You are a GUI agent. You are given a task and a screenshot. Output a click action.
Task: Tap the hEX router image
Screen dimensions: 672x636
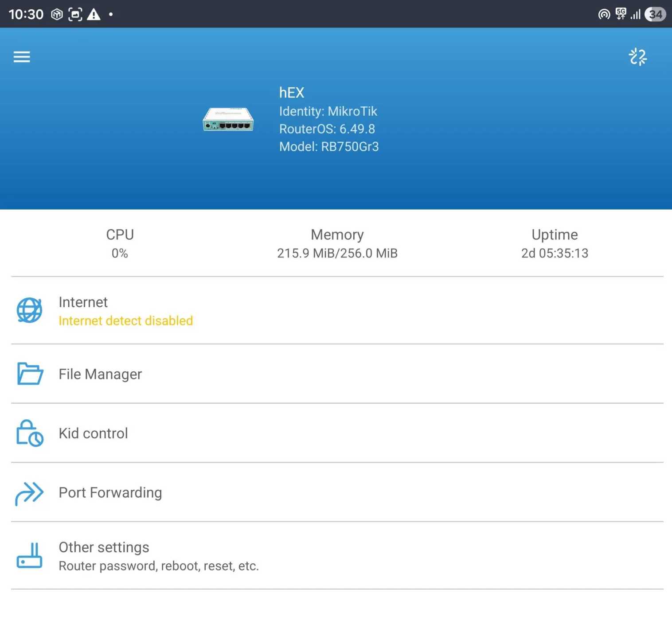[x=228, y=120]
